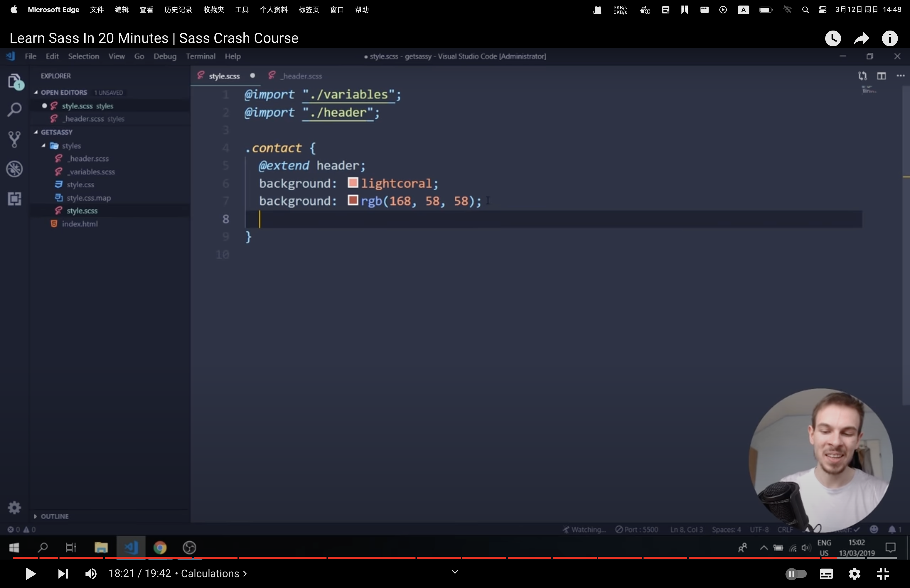Image resolution: width=910 pixels, height=588 pixels.
Task: Show hidden Windows tray icons chevron
Action: (764, 548)
